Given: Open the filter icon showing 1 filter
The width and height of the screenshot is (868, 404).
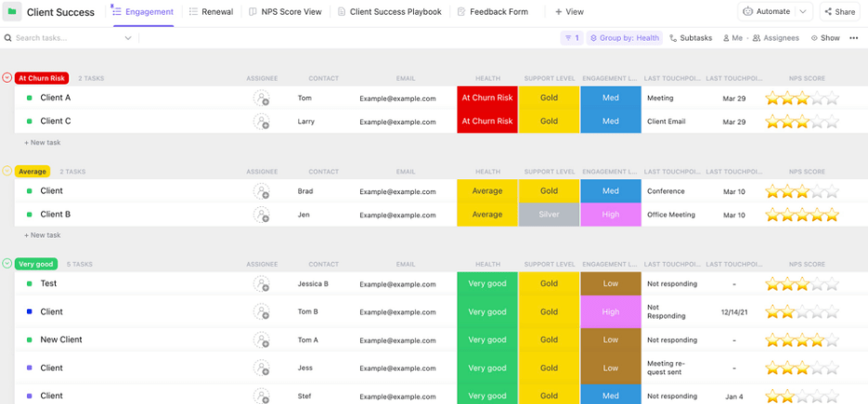Looking at the screenshot, I should (572, 38).
